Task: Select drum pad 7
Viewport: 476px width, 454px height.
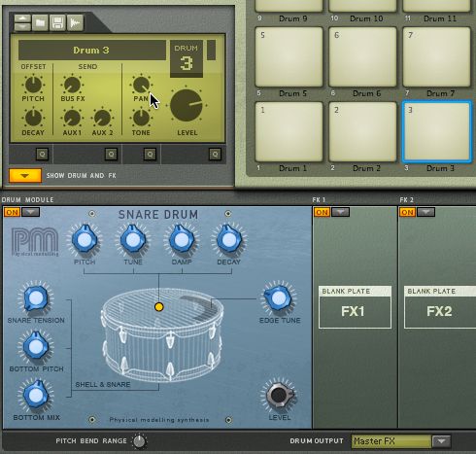Action: point(436,56)
